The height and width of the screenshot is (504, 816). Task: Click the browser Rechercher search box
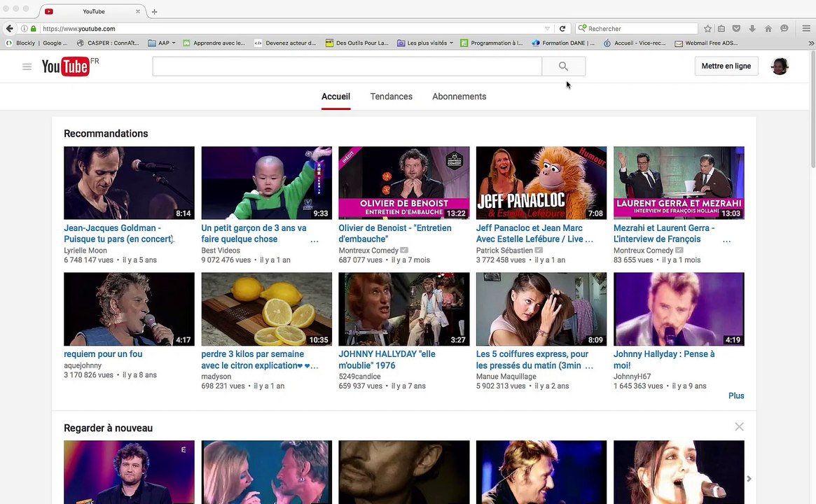(x=637, y=29)
